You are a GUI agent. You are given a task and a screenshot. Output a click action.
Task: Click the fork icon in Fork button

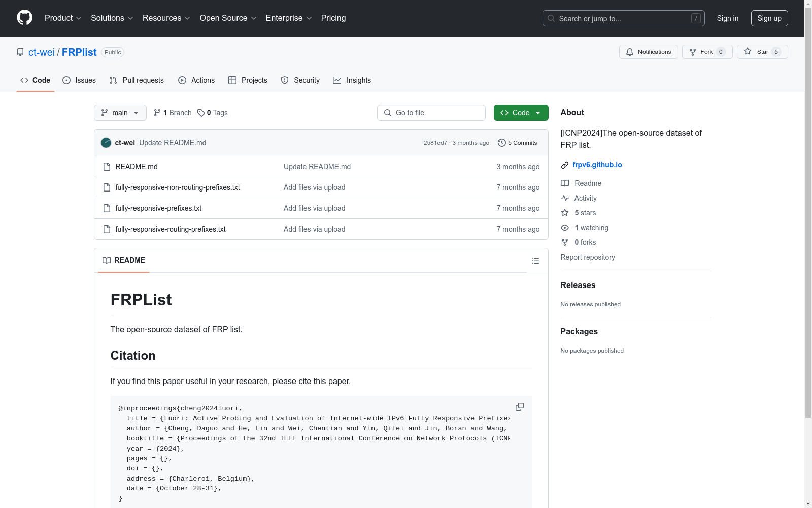coord(693,52)
